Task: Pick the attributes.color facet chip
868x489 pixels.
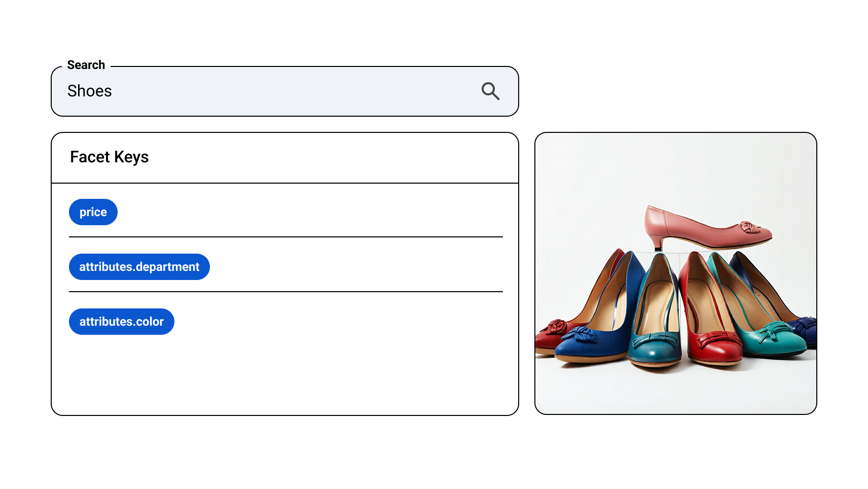Action: (x=122, y=322)
